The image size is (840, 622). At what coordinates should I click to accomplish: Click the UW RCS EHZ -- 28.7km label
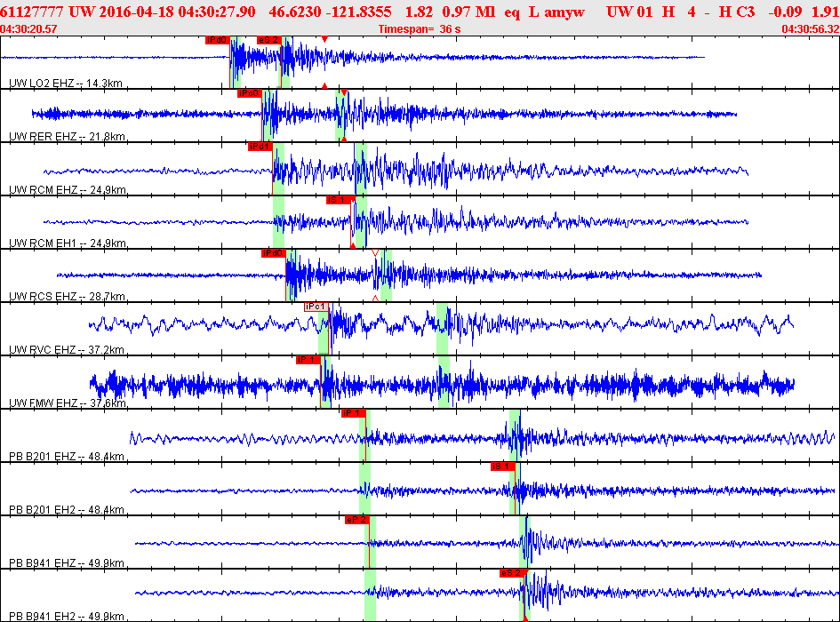(x=68, y=296)
